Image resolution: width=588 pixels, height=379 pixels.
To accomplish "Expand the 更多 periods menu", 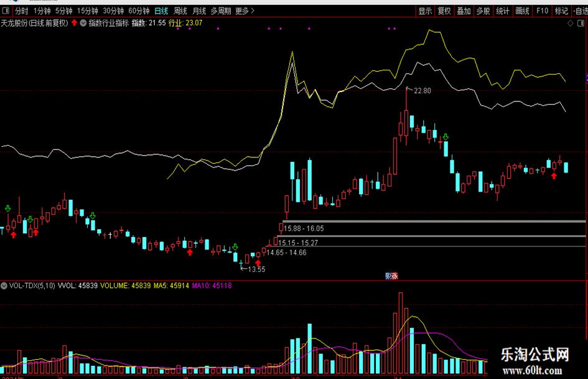I will coord(245,11).
